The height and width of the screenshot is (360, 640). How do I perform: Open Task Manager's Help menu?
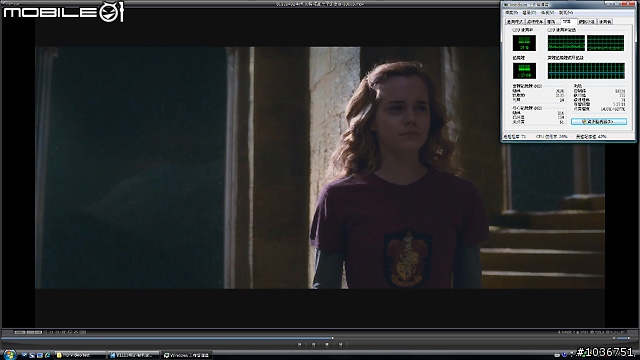pos(566,13)
